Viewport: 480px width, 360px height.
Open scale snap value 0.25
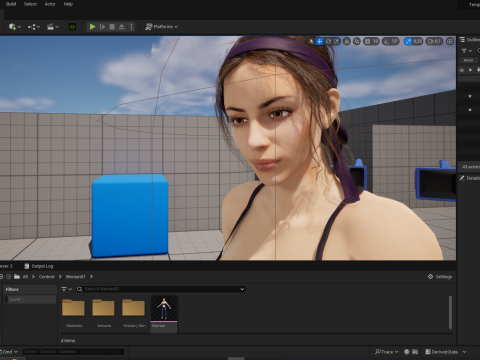pos(418,41)
